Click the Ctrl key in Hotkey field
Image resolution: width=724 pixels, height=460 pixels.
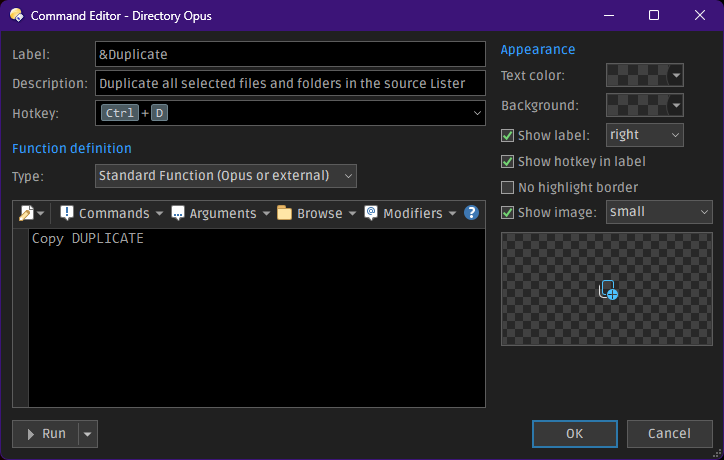tap(120, 113)
